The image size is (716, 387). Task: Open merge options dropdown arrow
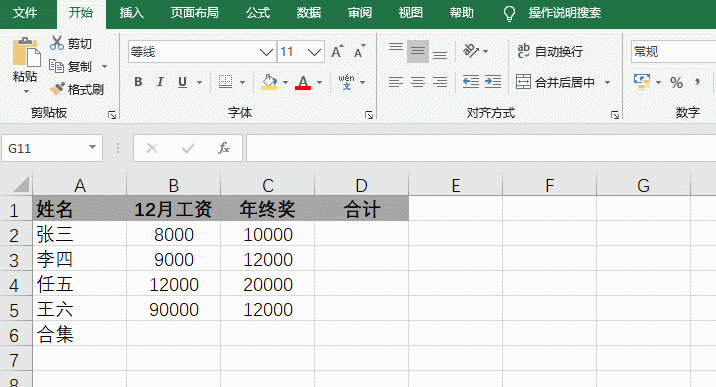point(607,83)
